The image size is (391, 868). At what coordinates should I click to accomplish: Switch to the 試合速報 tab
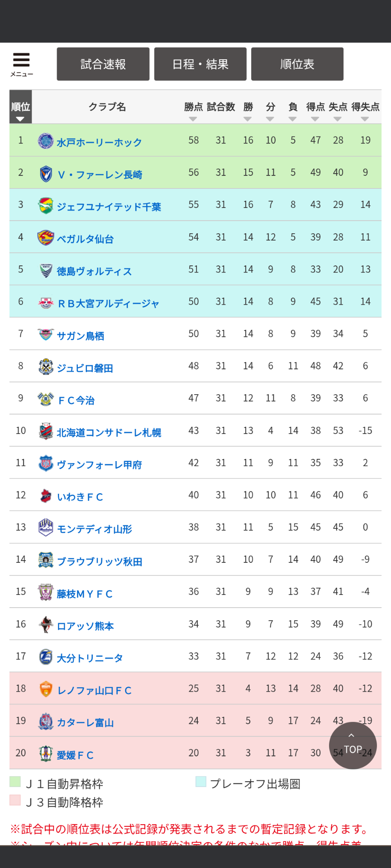tap(103, 64)
